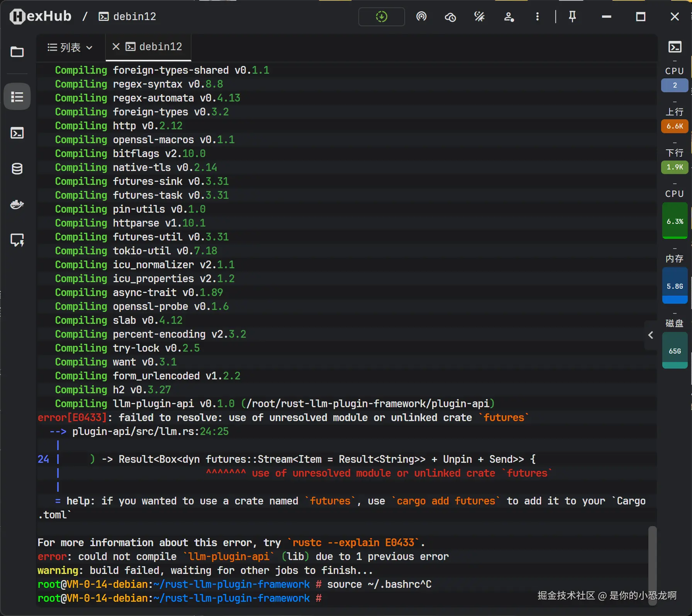Screen dimensions: 692x616
Task: Click the terminal vertical scrollbar
Action: point(652,560)
